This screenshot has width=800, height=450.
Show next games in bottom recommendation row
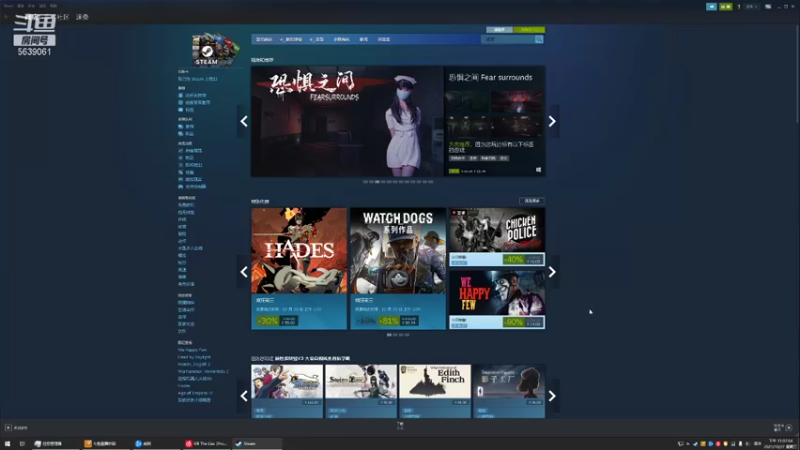pyautogui.click(x=552, y=396)
